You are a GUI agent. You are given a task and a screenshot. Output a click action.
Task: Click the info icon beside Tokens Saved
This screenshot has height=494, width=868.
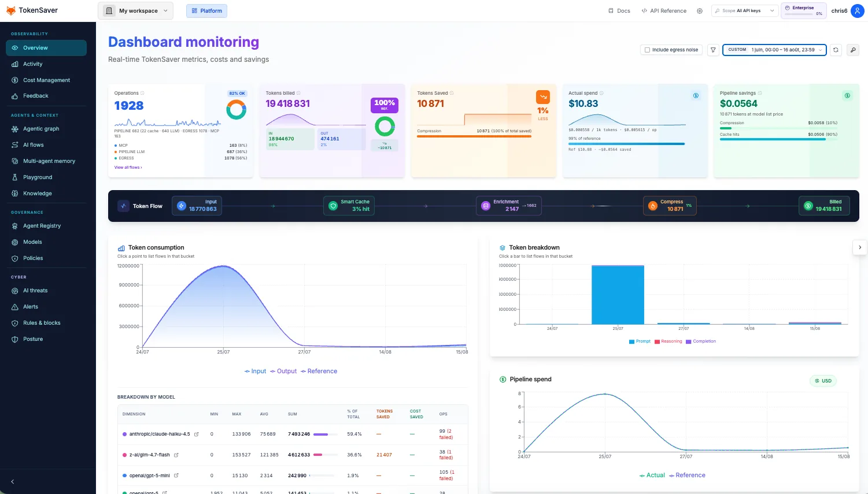(452, 93)
